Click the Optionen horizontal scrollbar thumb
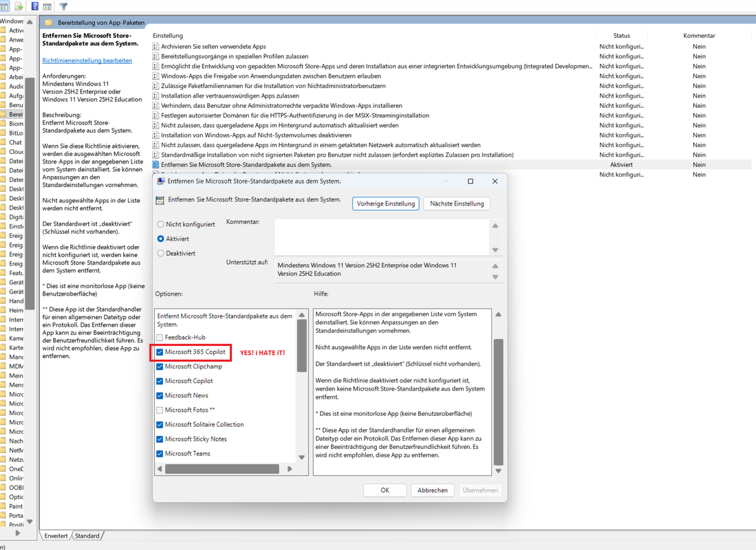Viewport: 756px width, 550px height. (x=222, y=469)
